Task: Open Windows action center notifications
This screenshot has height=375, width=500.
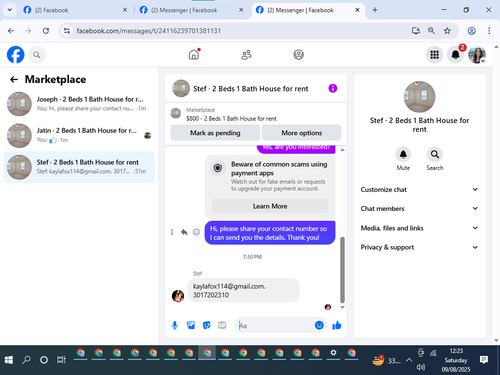Action: [x=484, y=360]
